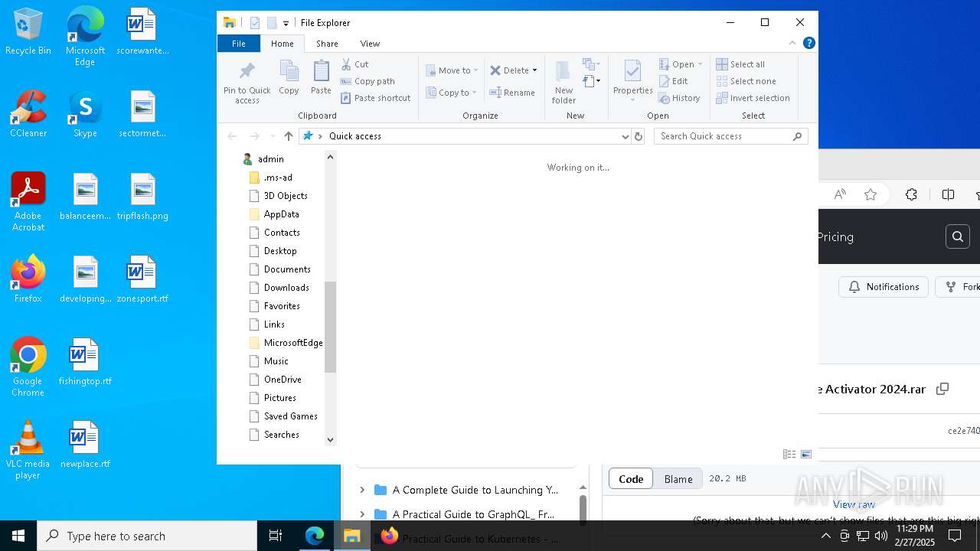The image size is (980, 551).
Task: Open Delete dropdown arrow
Action: click(534, 70)
